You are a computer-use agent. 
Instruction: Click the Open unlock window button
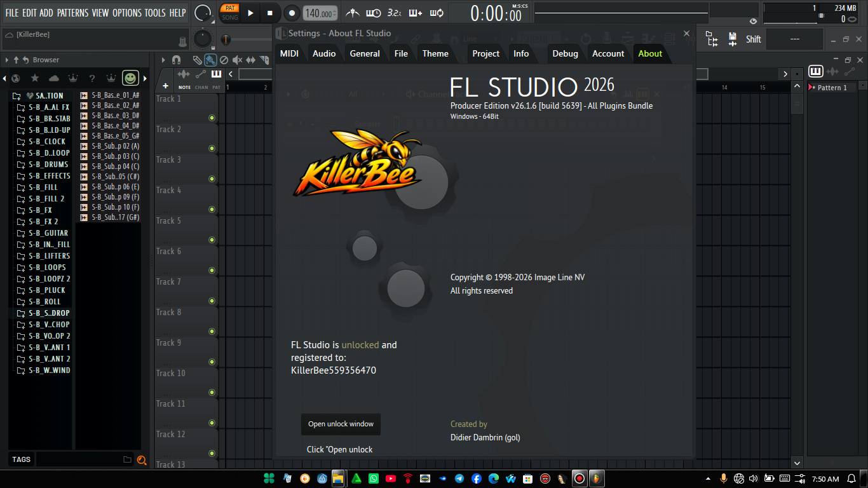[x=341, y=424]
